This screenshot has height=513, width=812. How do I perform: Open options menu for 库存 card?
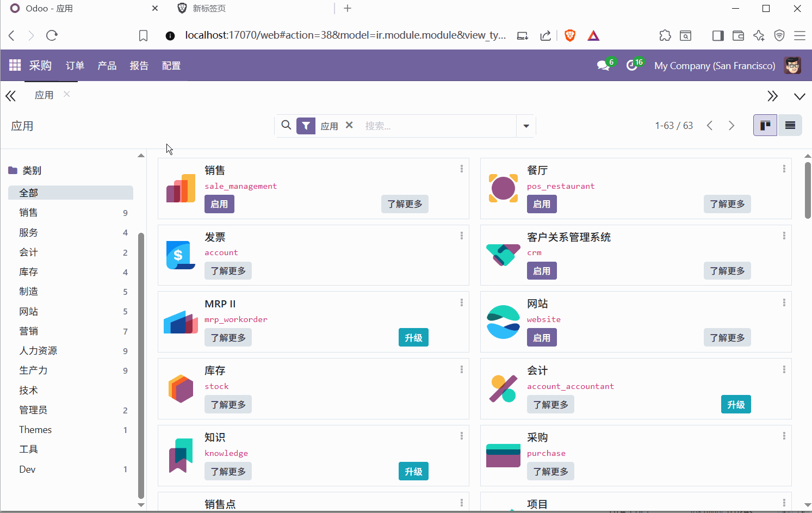(462, 369)
